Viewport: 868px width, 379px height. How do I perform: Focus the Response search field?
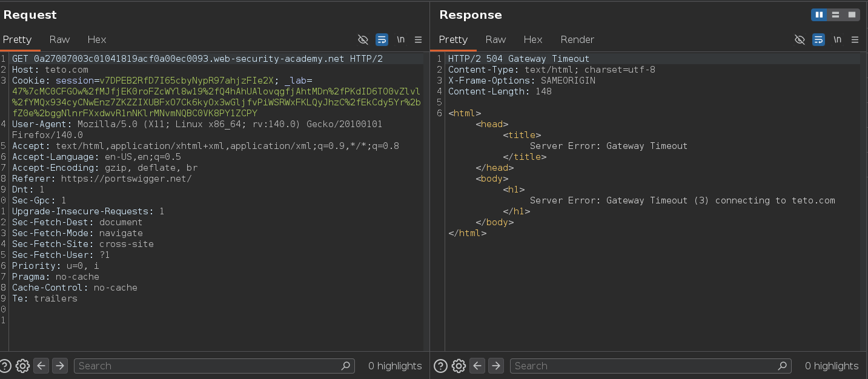coord(651,366)
